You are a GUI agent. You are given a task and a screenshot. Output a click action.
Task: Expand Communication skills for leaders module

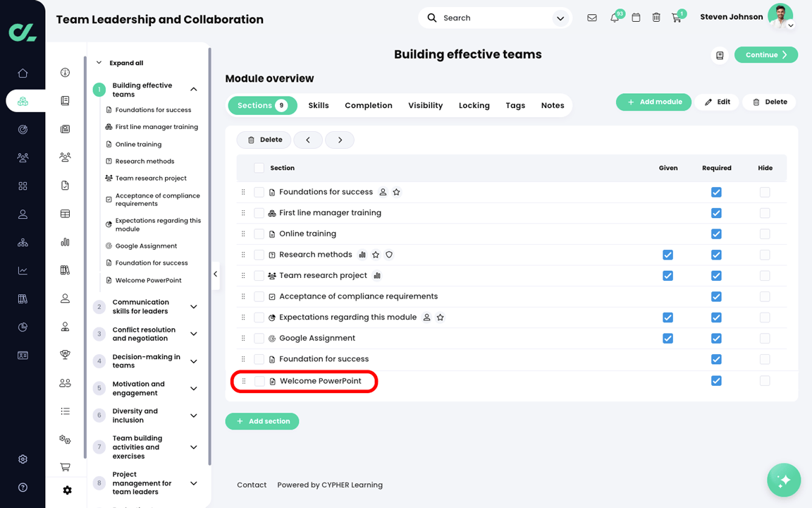click(x=194, y=307)
